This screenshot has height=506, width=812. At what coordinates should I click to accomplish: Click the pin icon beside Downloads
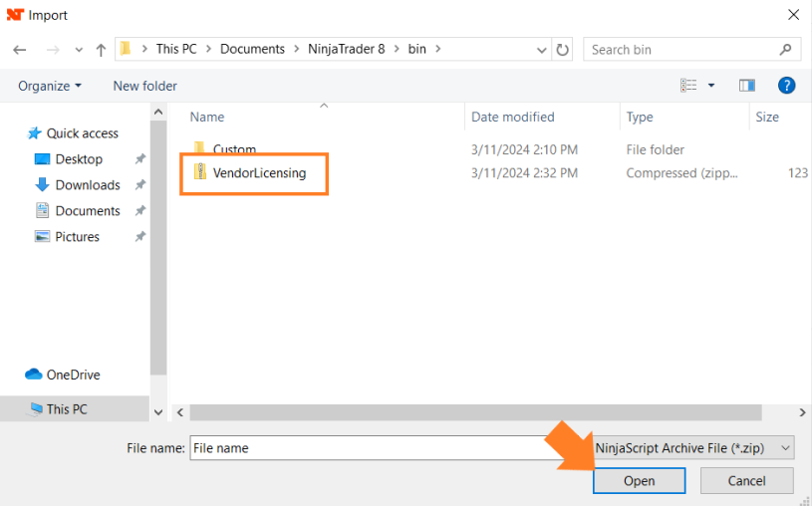pyautogui.click(x=139, y=185)
